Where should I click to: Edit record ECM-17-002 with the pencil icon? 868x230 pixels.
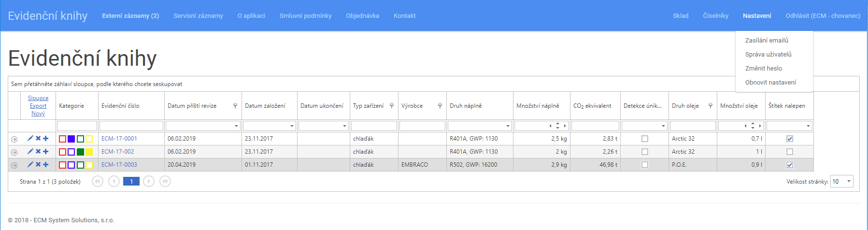[x=30, y=151]
